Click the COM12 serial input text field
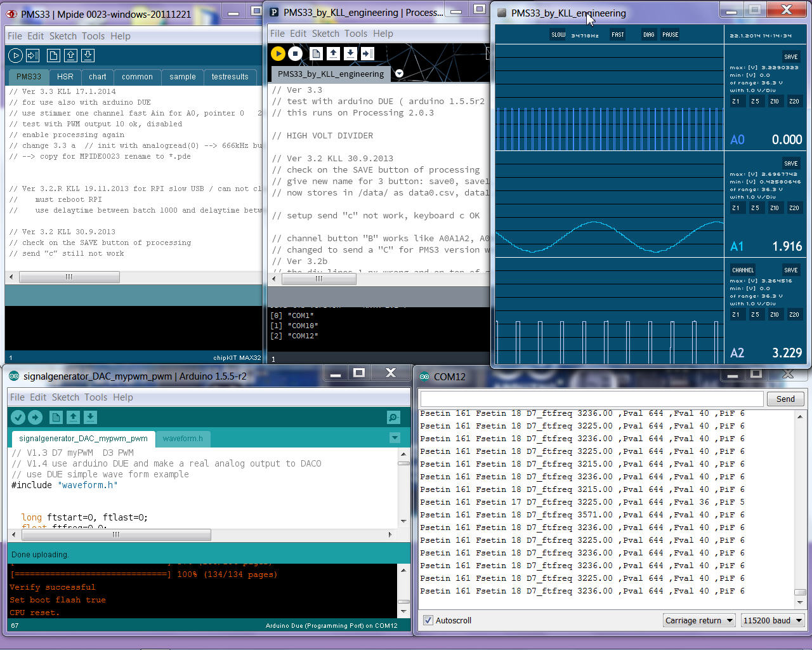Image resolution: width=812 pixels, height=650 pixels. pyautogui.click(x=591, y=399)
